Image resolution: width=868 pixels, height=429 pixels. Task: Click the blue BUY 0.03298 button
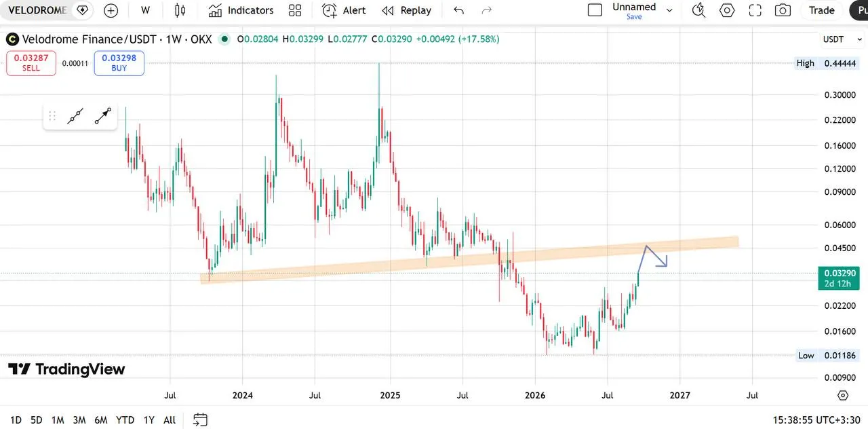119,63
